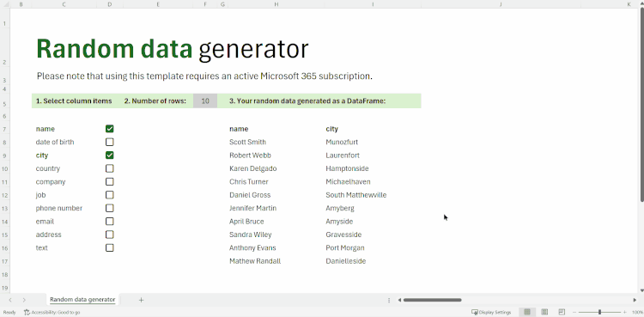Go to next sheet arrow
This screenshot has width=644, height=317.
coord(24,300)
